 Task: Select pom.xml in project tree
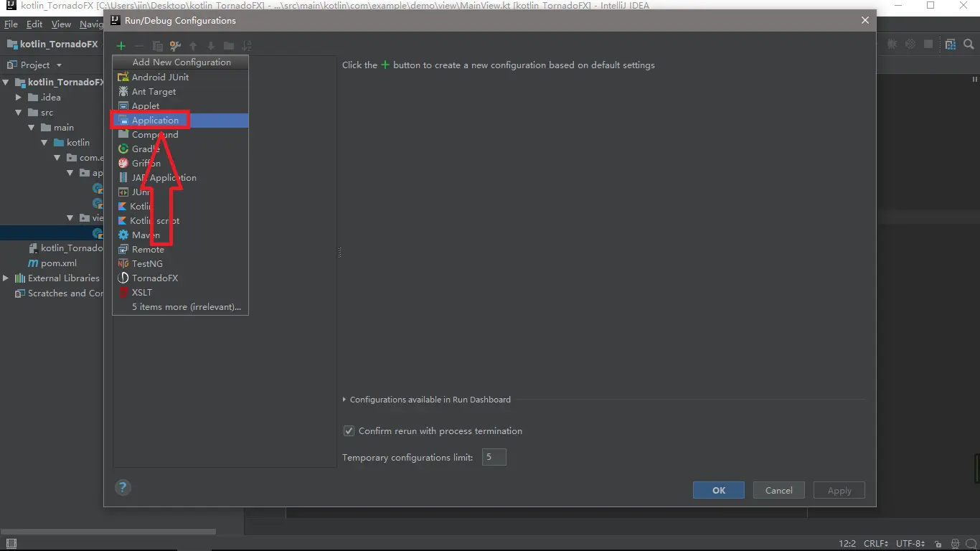[58, 263]
